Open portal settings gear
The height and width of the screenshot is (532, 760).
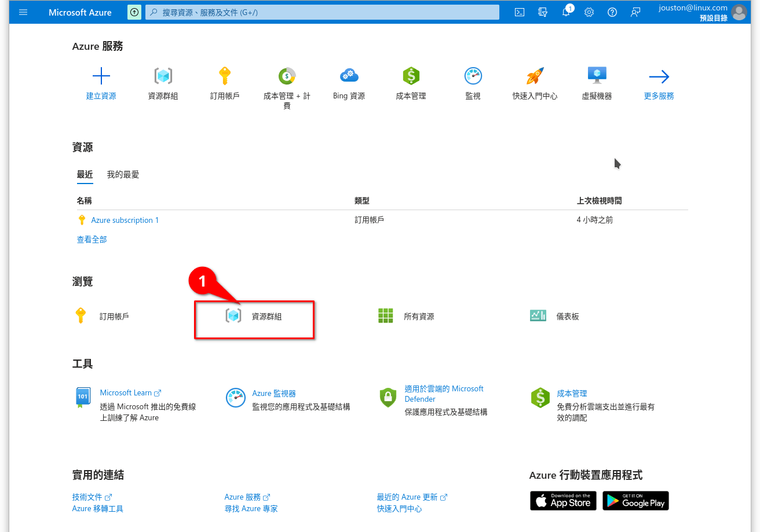pos(589,12)
